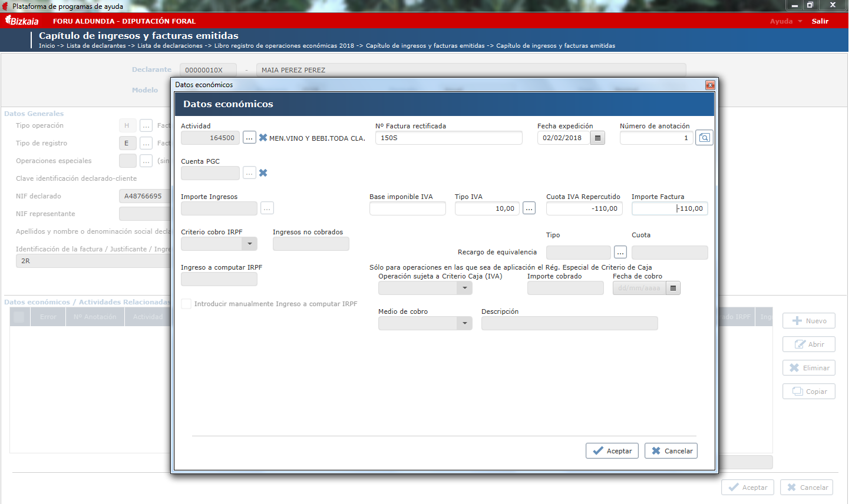Click the Nº Anotación column header in background table
Viewport: 852px width, 504px height.
click(95, 317)
